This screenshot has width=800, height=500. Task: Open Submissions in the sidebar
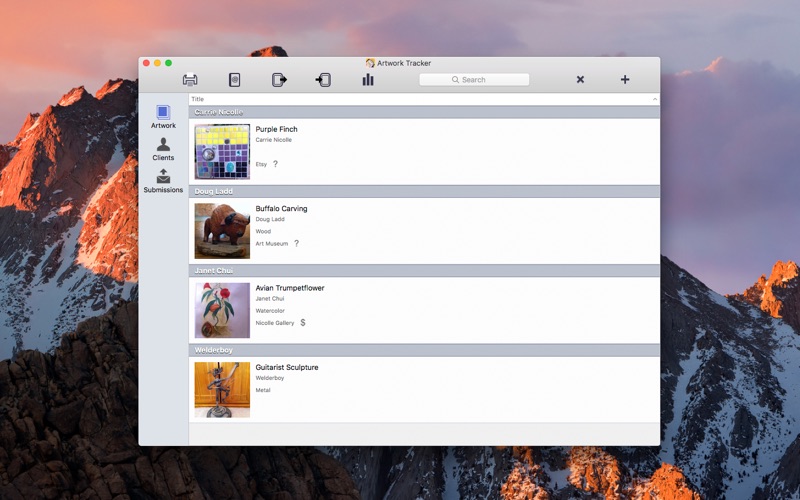coord(163,181)
